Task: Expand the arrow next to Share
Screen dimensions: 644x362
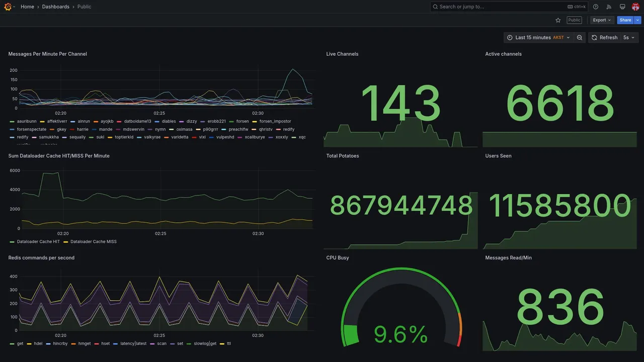Action: [x=638, y=20]
